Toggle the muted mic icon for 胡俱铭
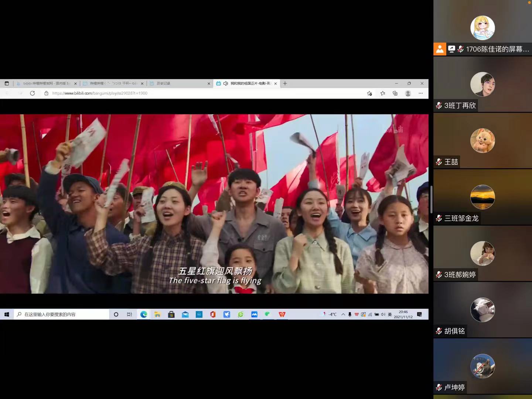 [x=439, y=331]
